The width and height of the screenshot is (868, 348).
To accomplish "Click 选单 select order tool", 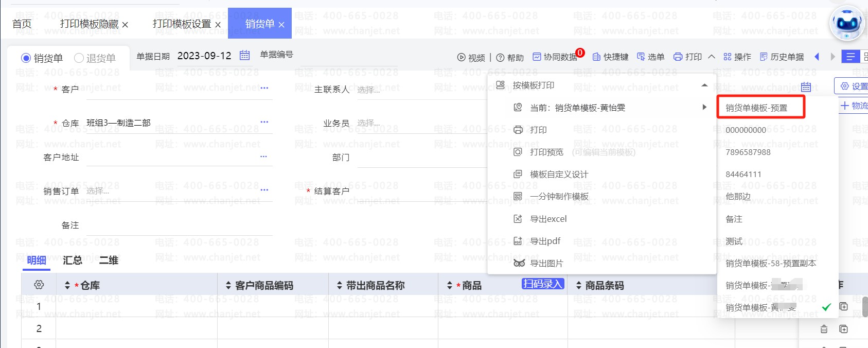I will pos(651,57).
